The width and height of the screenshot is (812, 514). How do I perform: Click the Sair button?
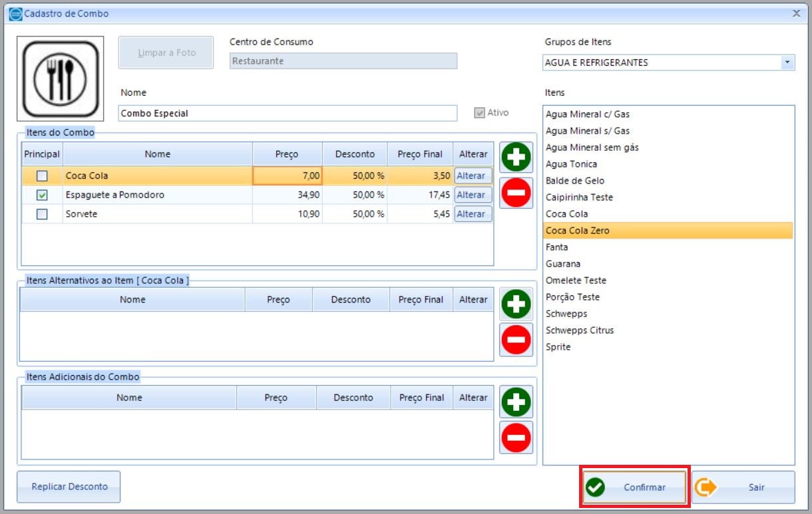(743, 487)
